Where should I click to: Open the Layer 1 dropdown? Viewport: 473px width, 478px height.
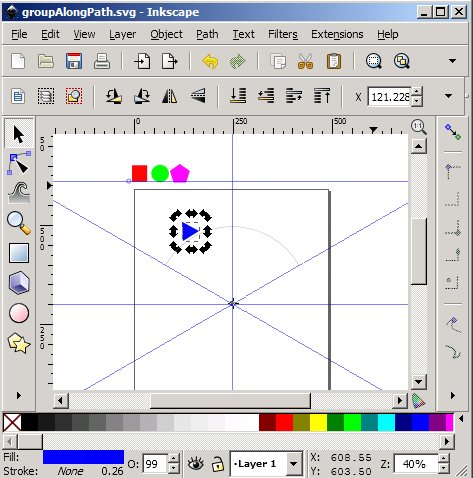click(x=267, y=464)
